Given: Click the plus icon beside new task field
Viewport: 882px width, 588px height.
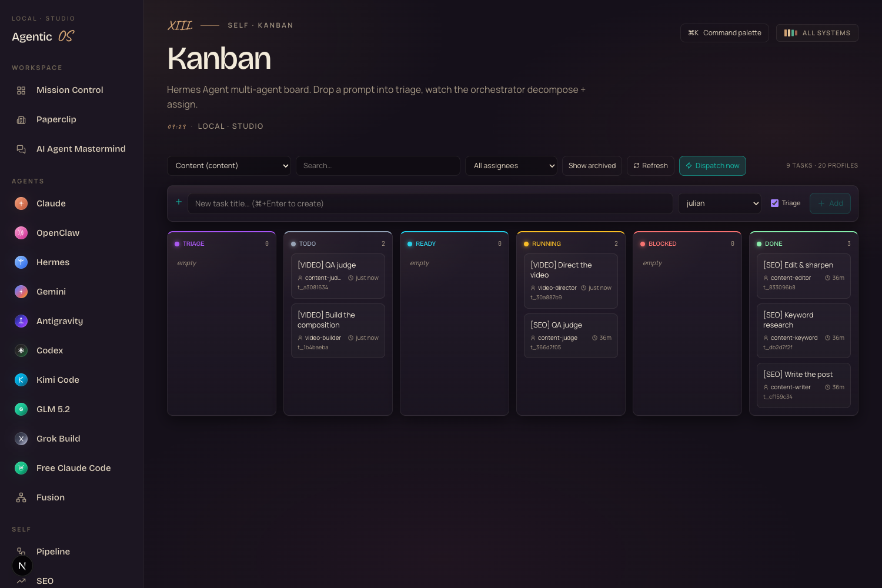Looking at the screenshot, I should pyautogui.click(x=179, y=202).
